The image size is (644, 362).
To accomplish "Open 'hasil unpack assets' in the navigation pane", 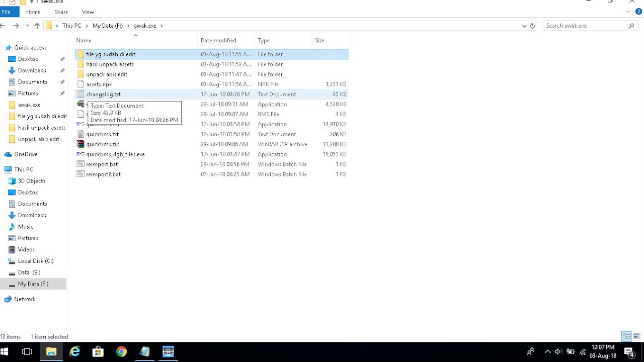I will [42, 128].
